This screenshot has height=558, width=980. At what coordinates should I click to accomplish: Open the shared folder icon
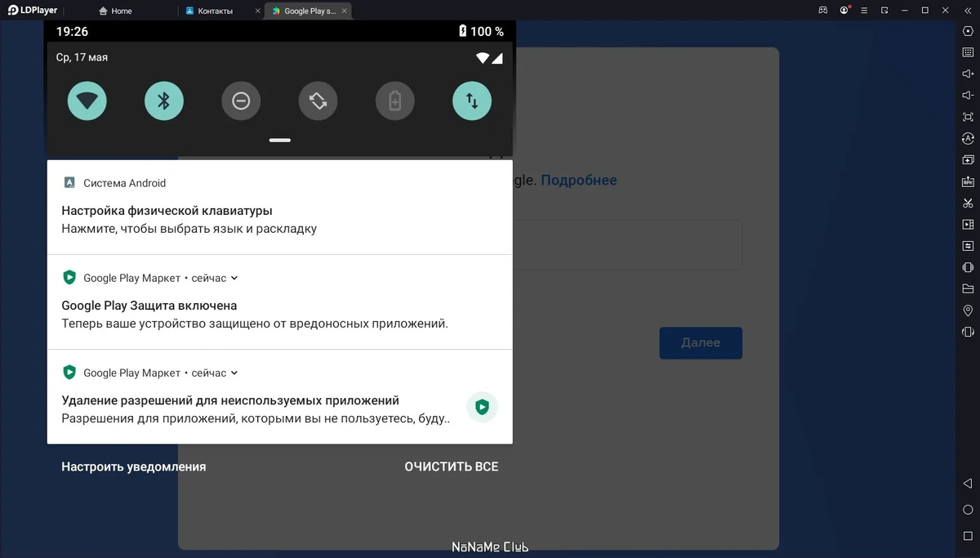click(968, 288)
